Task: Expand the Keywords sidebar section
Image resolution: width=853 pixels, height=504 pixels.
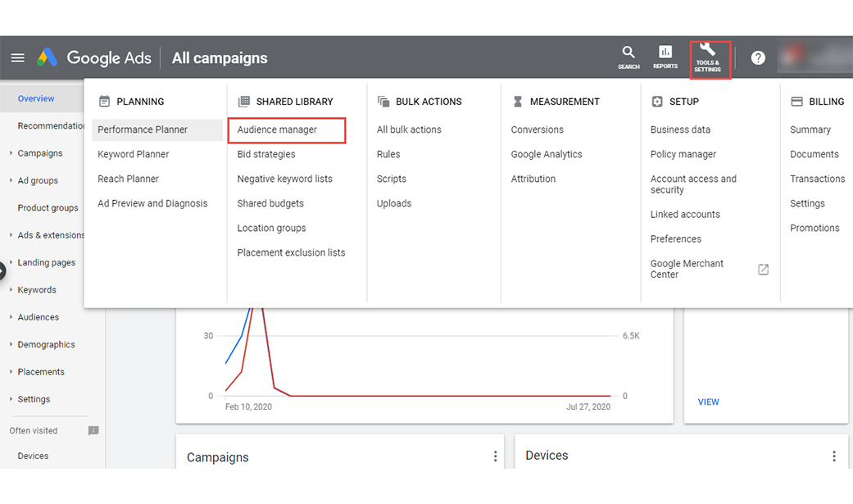Action: point(11,289)
